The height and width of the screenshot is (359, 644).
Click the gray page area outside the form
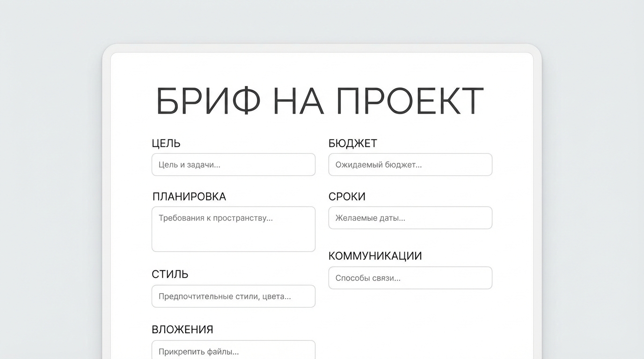(47, 187)
